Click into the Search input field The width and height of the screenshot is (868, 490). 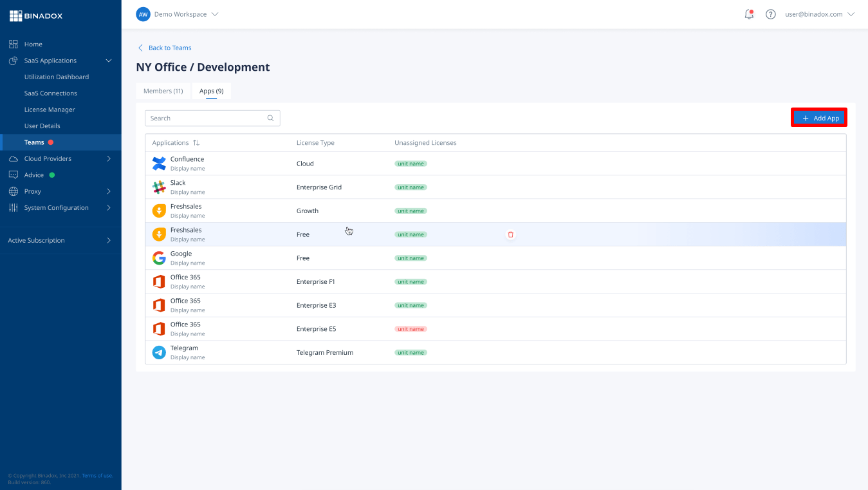tap(212, 118)
